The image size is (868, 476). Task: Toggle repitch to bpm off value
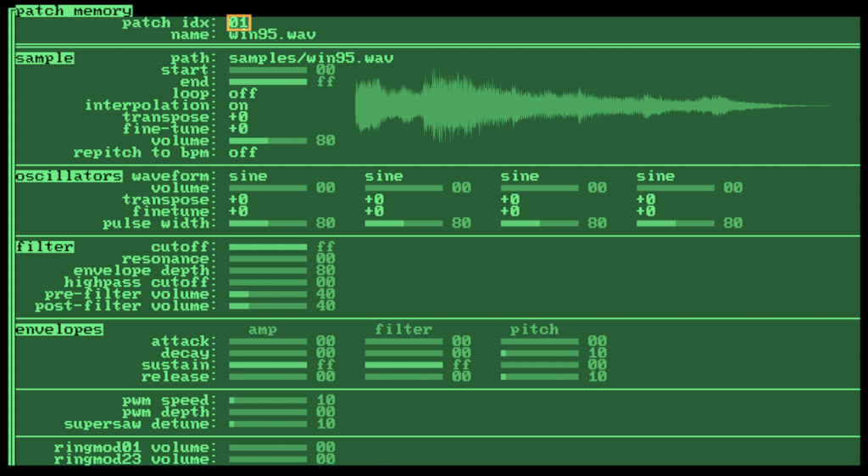click(x=243, y=153)
